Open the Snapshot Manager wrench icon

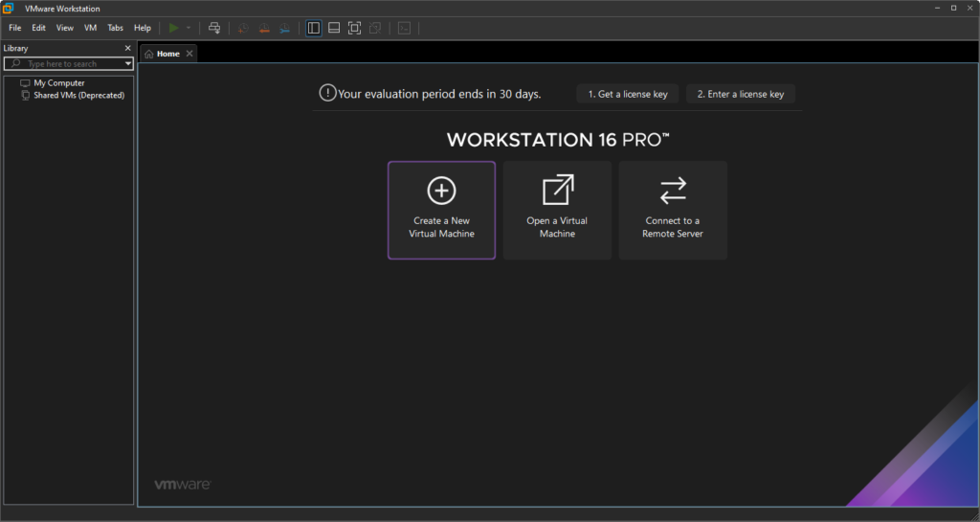284,28
